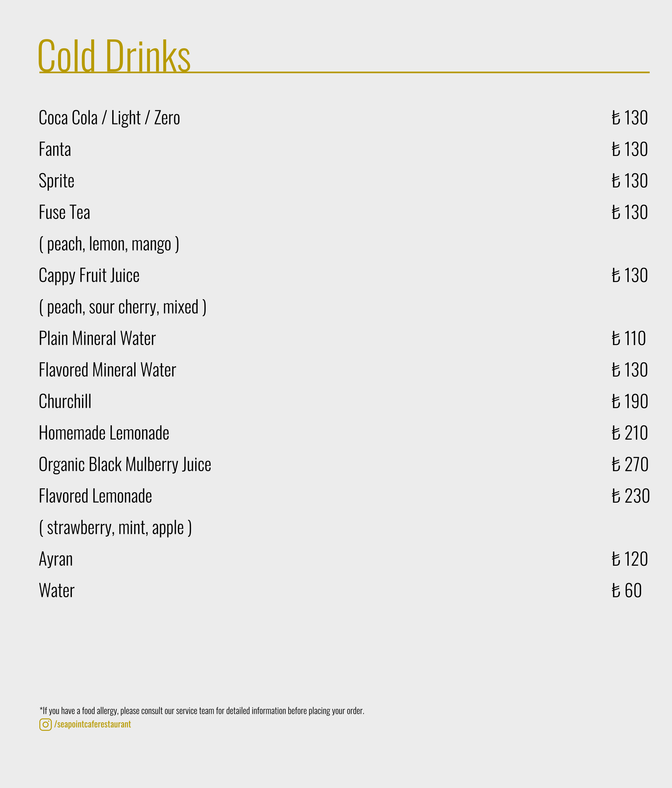
Task: Open the /seapointcaferestaurant Instagram link
Action: (93, 725)
